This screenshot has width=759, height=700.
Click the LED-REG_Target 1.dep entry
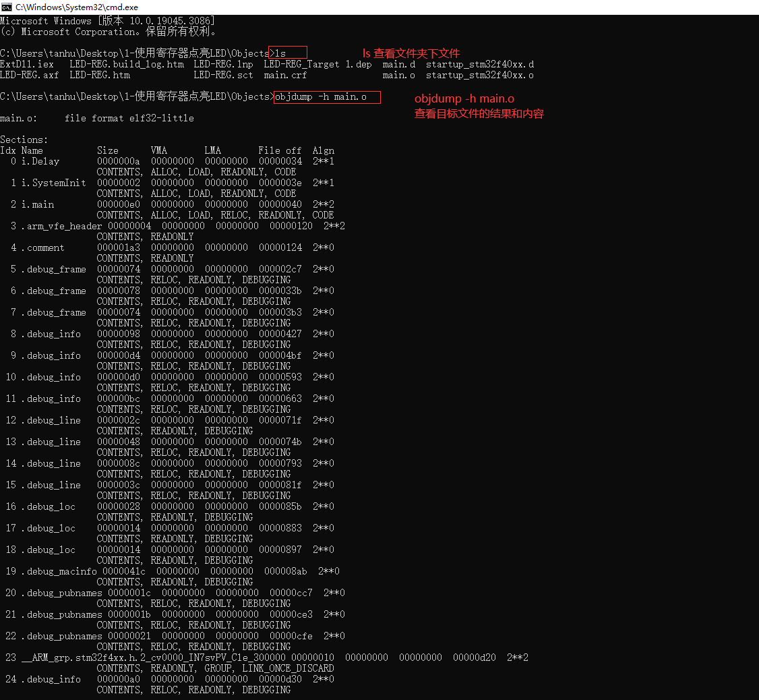click(317, 65)
